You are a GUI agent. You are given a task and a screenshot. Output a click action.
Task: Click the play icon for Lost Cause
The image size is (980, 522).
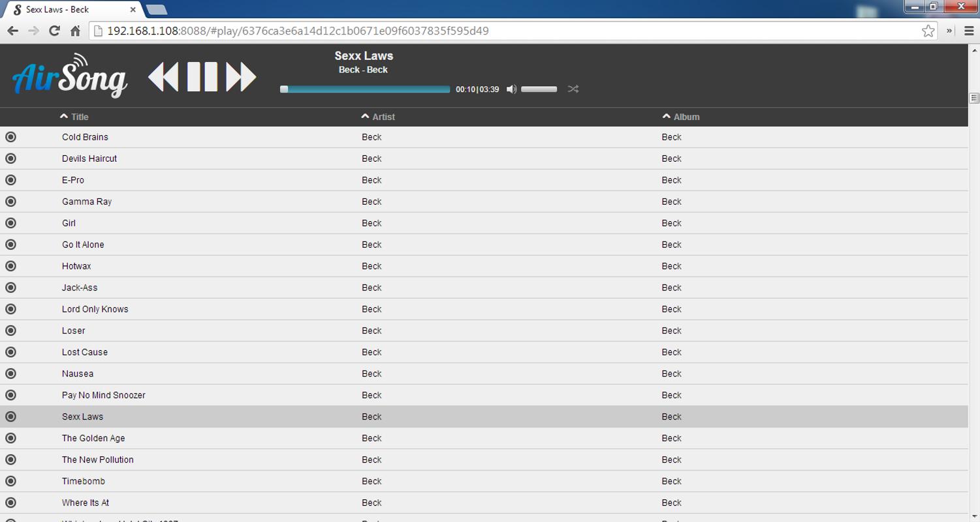pyautogui.click(x=10, y=352)
